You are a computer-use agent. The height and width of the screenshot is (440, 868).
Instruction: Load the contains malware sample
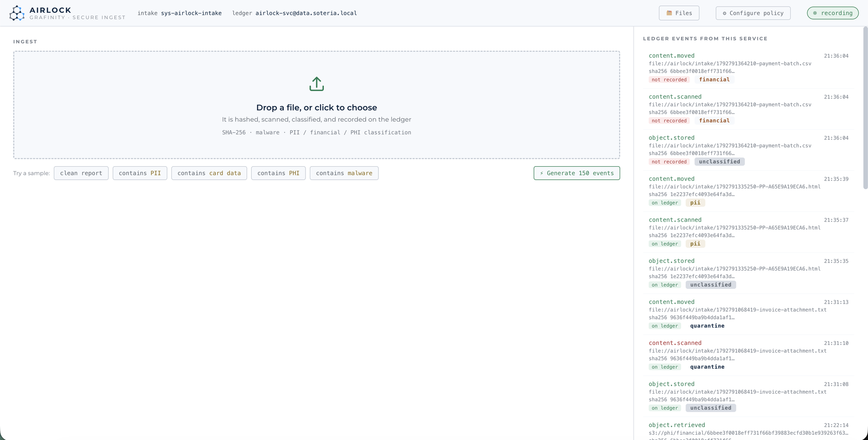tap(344, 173)
